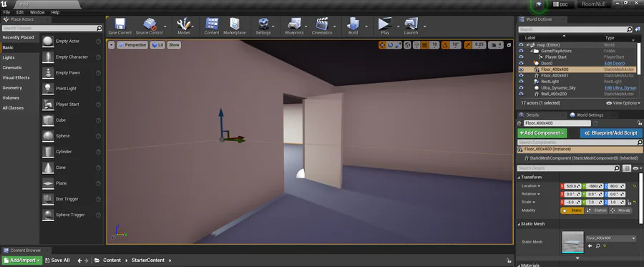Click the Build toolbar icon
Image resolution: width=644 pixels, height=267 pixels.
353,24
